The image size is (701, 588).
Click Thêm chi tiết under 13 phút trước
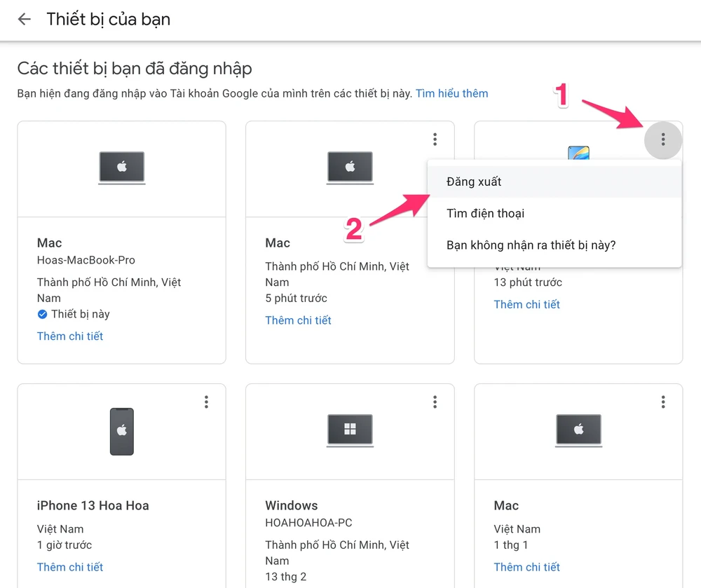tap(526, 304)
